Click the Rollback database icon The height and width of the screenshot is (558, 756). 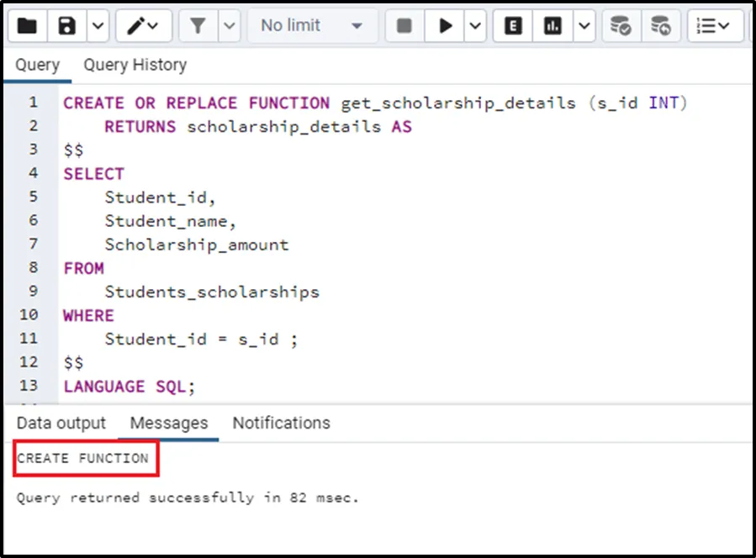pos(661,26)
